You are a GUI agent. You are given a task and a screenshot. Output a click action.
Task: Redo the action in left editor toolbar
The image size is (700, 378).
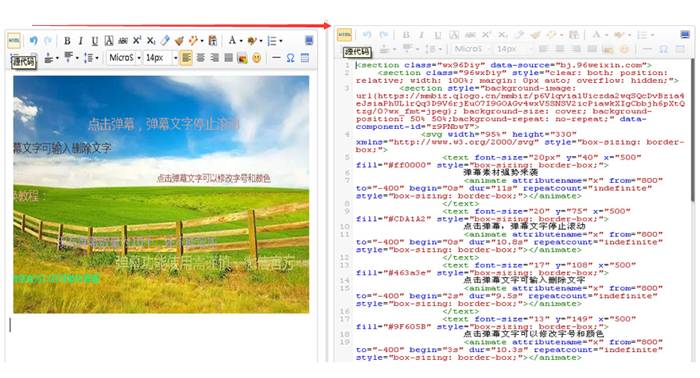(x=48, y=41)
